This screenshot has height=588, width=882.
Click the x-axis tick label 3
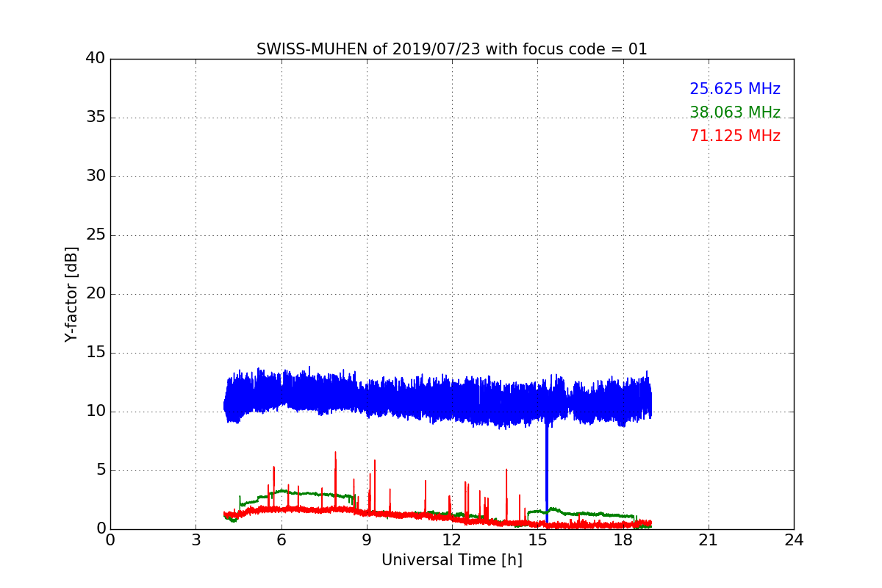(x=196, y=540)
